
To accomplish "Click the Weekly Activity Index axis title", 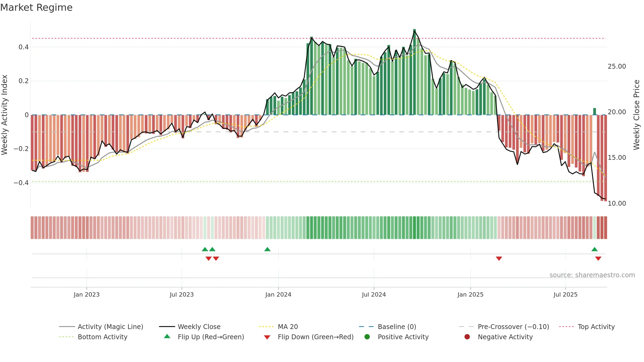I will [x=4, y=115].
